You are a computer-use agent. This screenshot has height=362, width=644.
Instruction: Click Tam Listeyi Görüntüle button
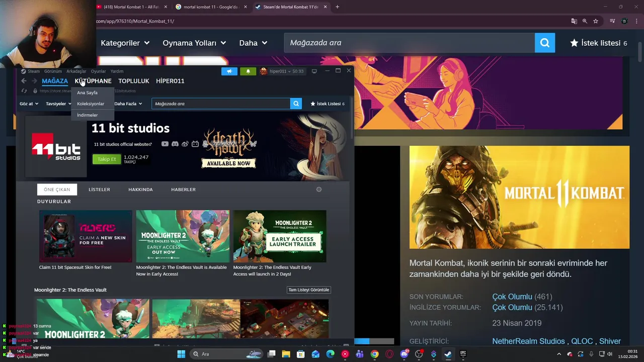[x=309, y=290]
